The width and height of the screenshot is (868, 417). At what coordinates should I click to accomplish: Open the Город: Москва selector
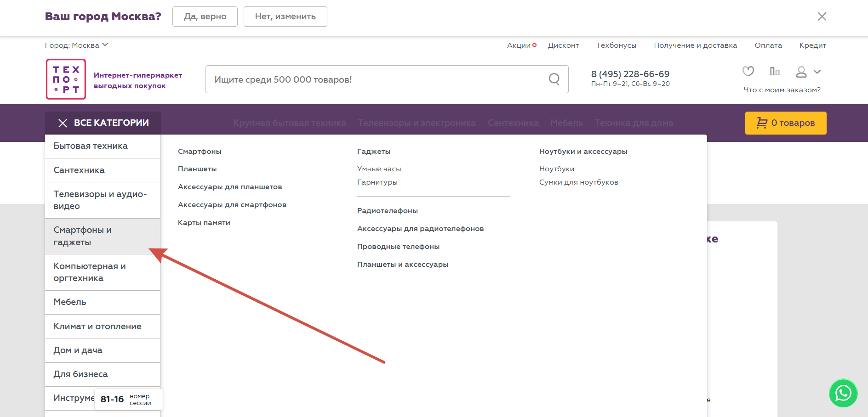pyautogui.click(x=76, y=45)
